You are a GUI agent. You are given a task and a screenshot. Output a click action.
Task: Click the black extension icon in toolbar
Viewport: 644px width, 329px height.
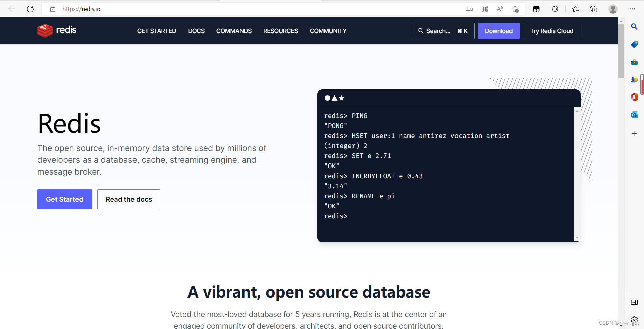click(536, 9)
